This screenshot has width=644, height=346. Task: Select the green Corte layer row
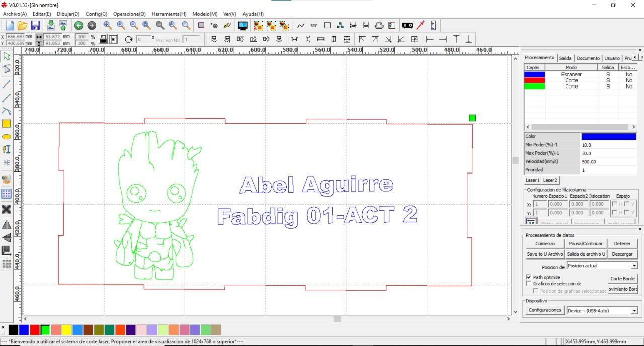(x=581, y=86)
